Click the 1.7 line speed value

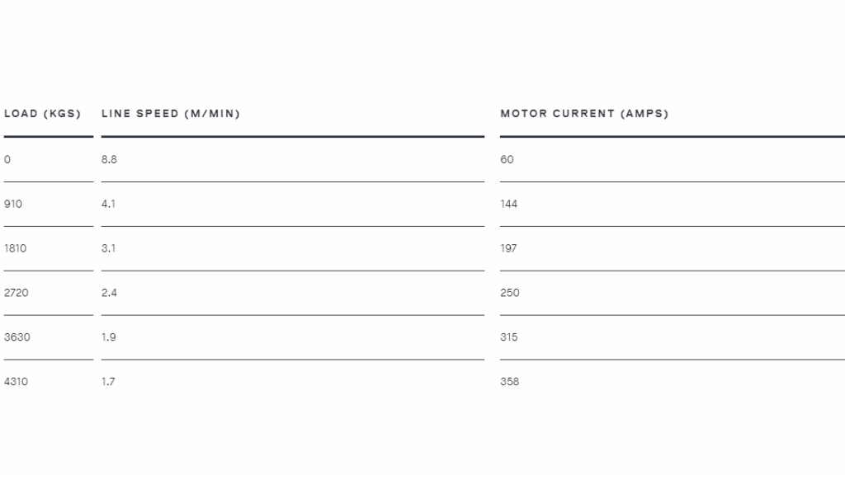[x=108, y=382]
